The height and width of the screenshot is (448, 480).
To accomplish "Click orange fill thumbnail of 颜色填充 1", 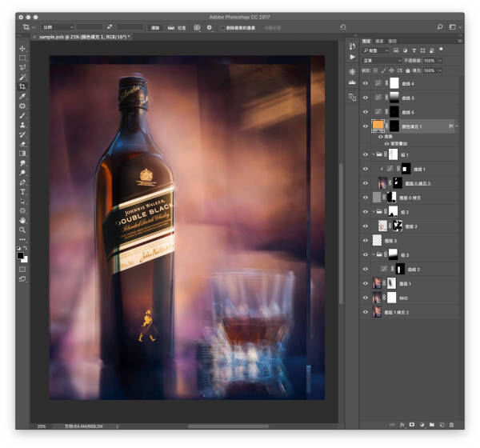I will pos(378,126).
